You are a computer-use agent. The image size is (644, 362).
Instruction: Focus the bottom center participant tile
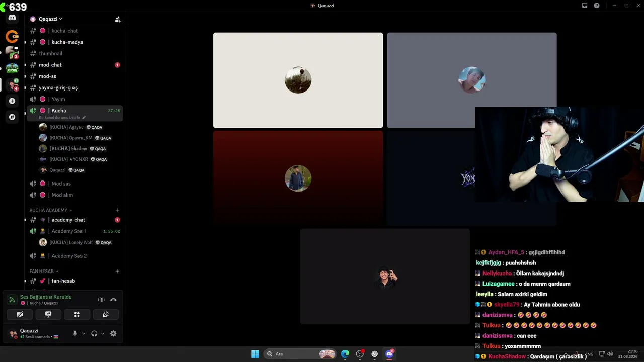point(385,277)
